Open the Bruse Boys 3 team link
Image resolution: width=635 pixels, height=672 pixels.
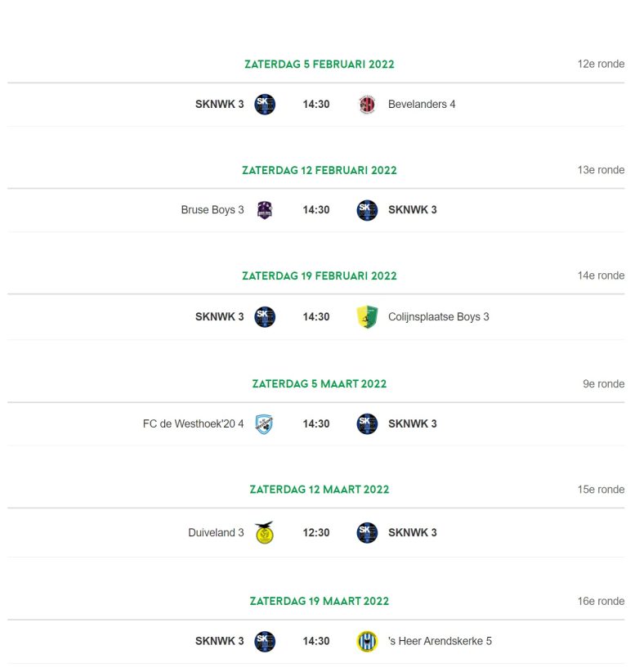click(x=212, y=210)
